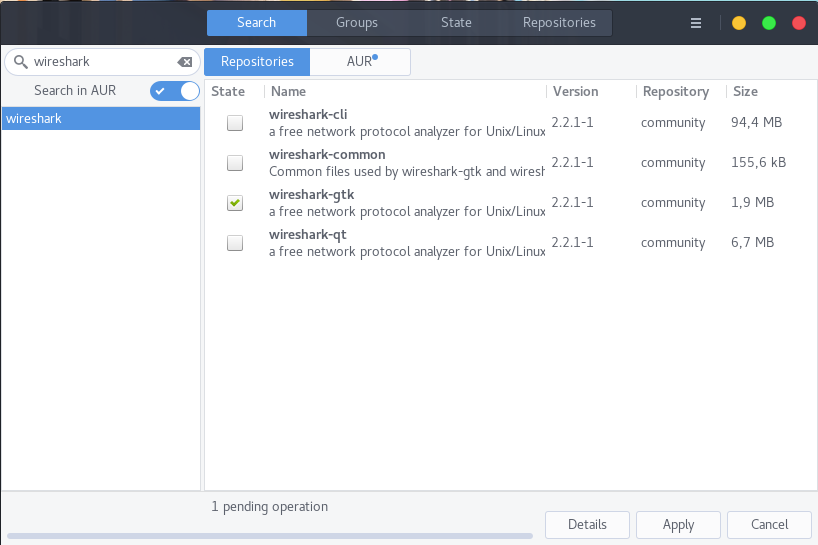818x545 pixels.
Task: Select the wireshark-gtk package name
Action: pyautogui.click(x=311, y=195)
